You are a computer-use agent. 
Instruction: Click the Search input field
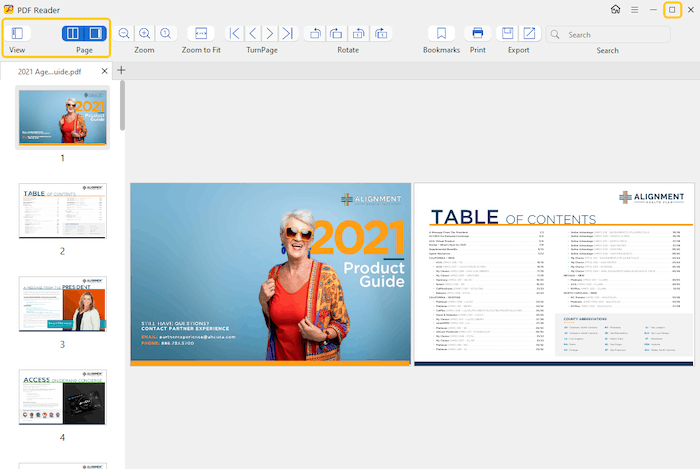(x=608, y=34)
